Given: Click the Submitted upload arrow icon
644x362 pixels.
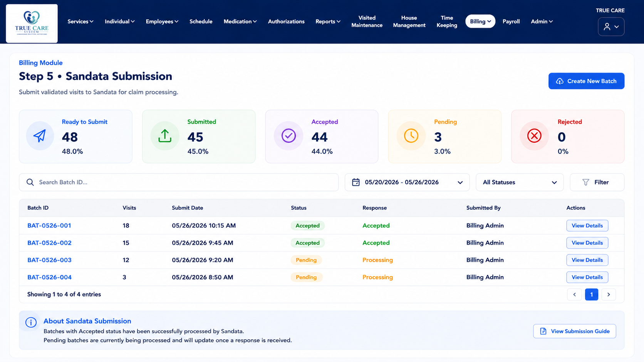Looking at the screenshot, I should pyautogui.click(x=165, y=136).
